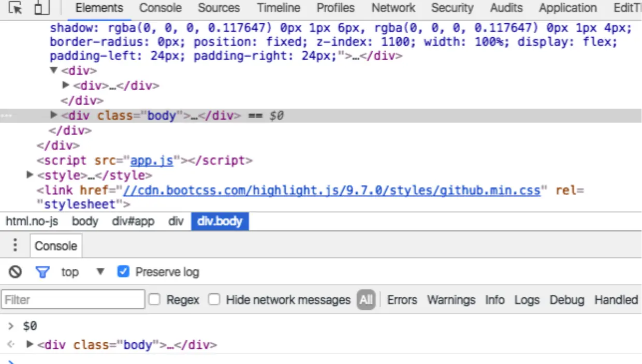Toggle the console filter funnel icon

coord(42,272)
